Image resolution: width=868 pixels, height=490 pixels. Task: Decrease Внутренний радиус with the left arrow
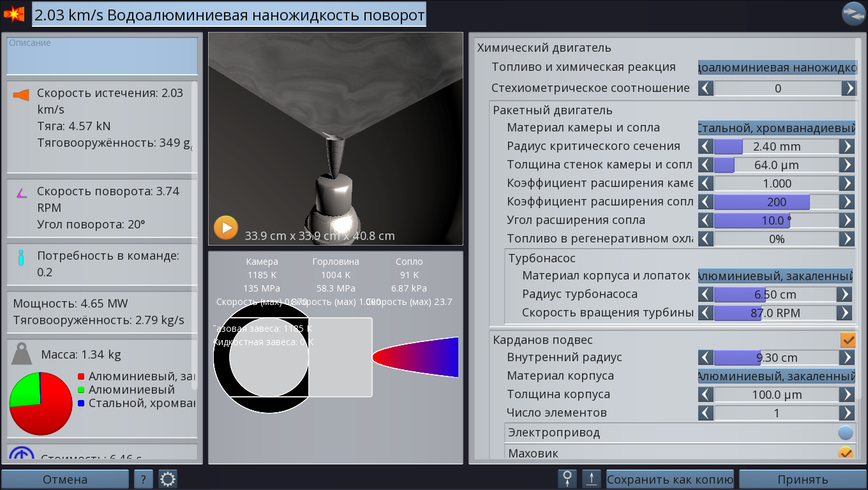[x=706, y=358]
